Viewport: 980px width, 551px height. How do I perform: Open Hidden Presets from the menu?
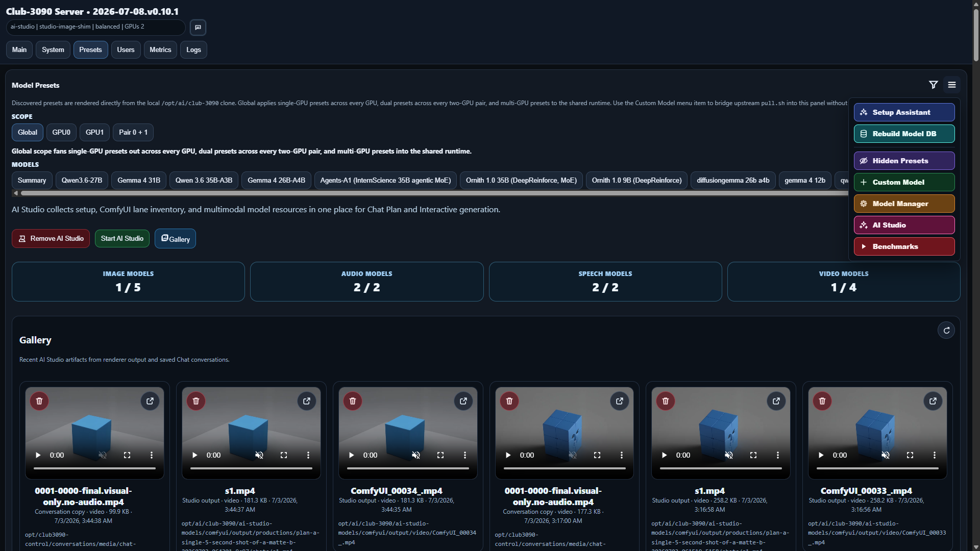coord(904,161)
